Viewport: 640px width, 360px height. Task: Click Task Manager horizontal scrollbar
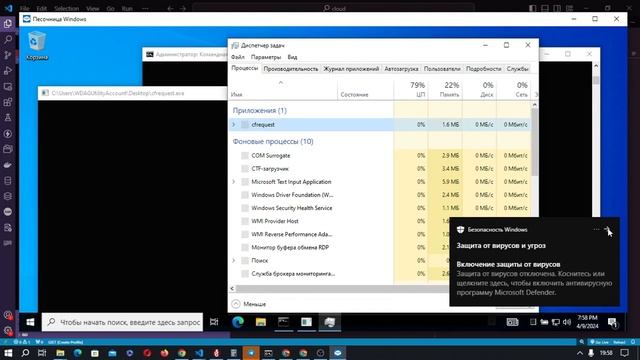[x=343, y=289]
